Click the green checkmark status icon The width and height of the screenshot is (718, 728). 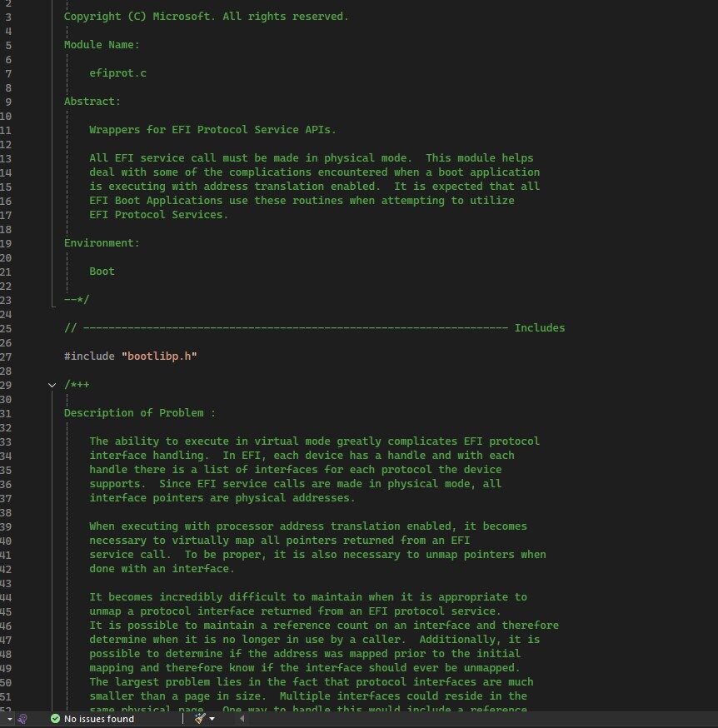pos(55,719)
